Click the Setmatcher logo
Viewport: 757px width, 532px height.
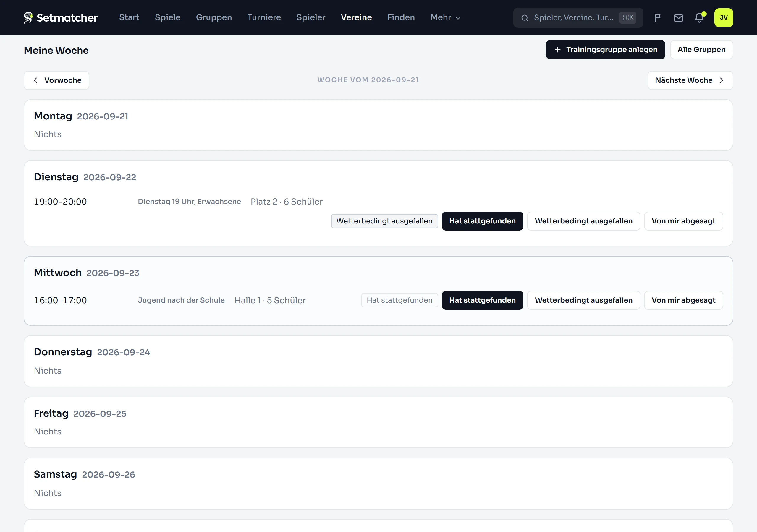click(x=61, y=17)
